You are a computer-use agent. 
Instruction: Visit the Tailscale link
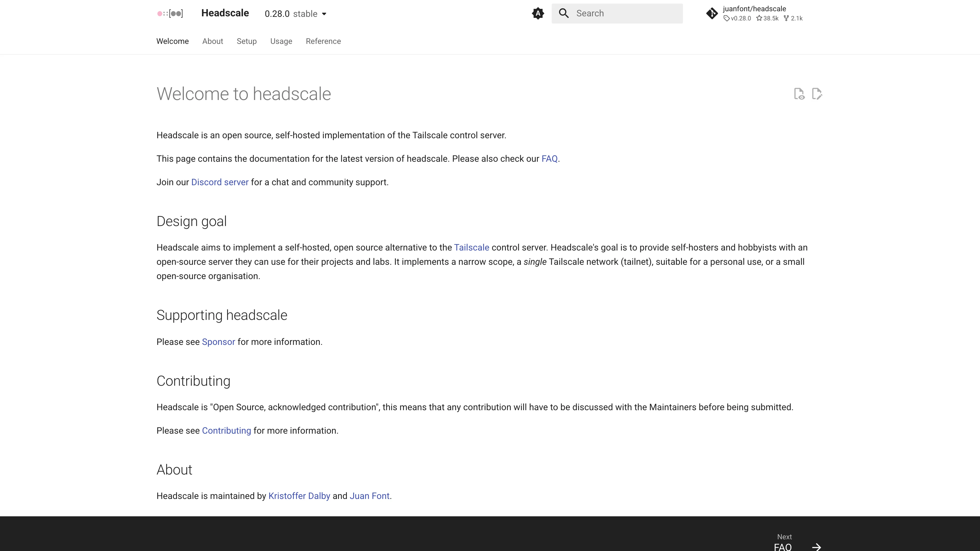(x=471, y=247)
